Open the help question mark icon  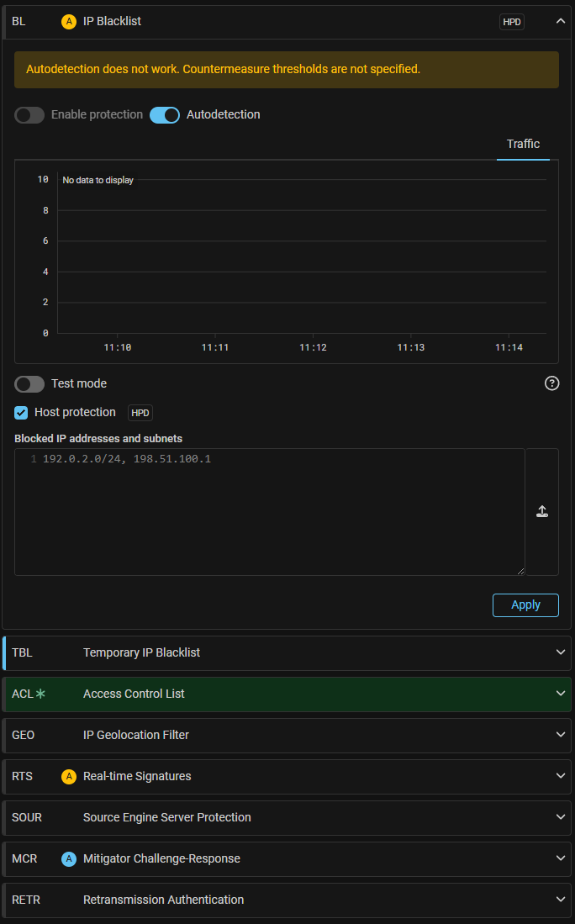click(552, 383)
